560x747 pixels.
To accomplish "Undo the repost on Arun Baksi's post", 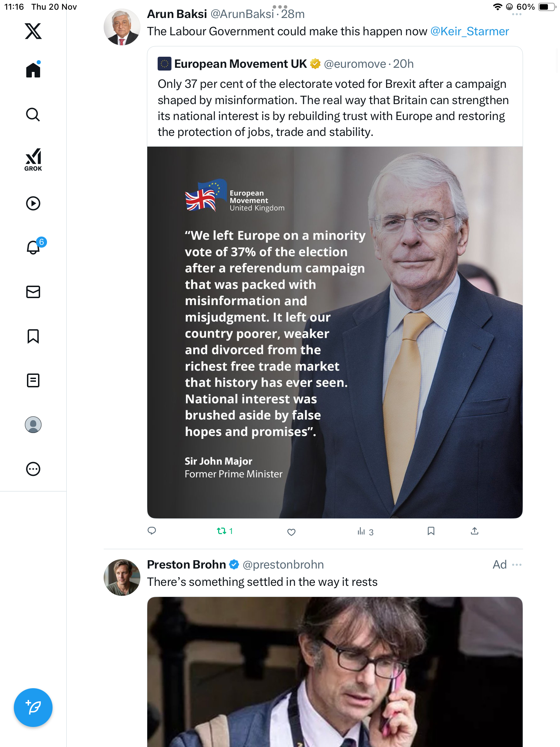I will tap(222, 531).
